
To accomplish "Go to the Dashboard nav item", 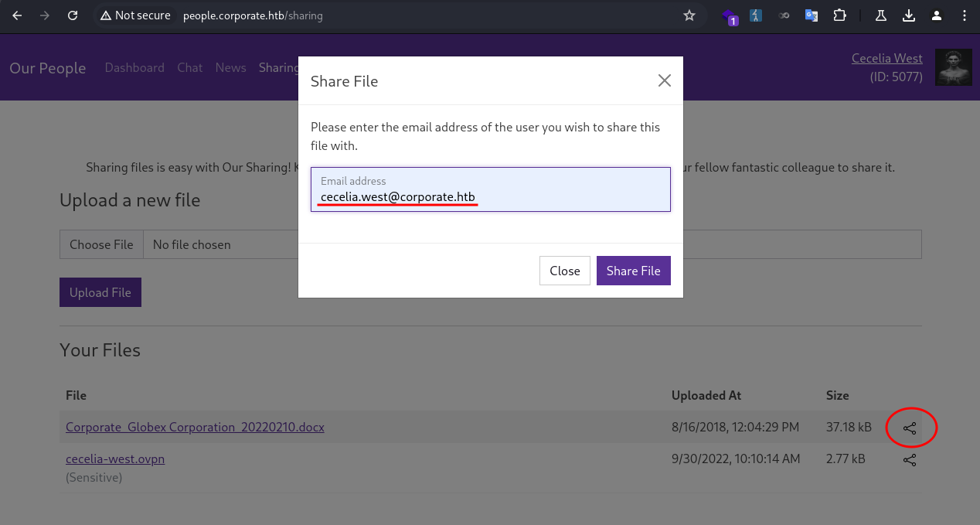I will 134,68.
